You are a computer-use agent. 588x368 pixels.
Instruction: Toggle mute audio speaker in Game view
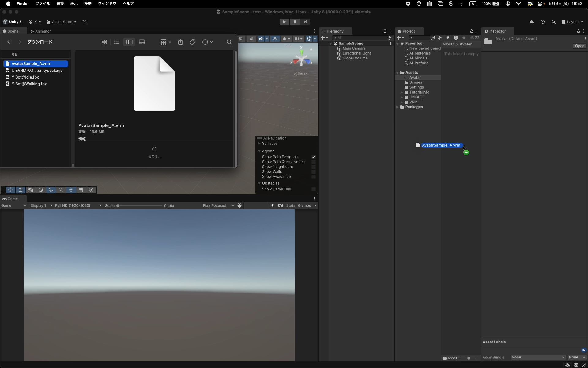(272, 205)
